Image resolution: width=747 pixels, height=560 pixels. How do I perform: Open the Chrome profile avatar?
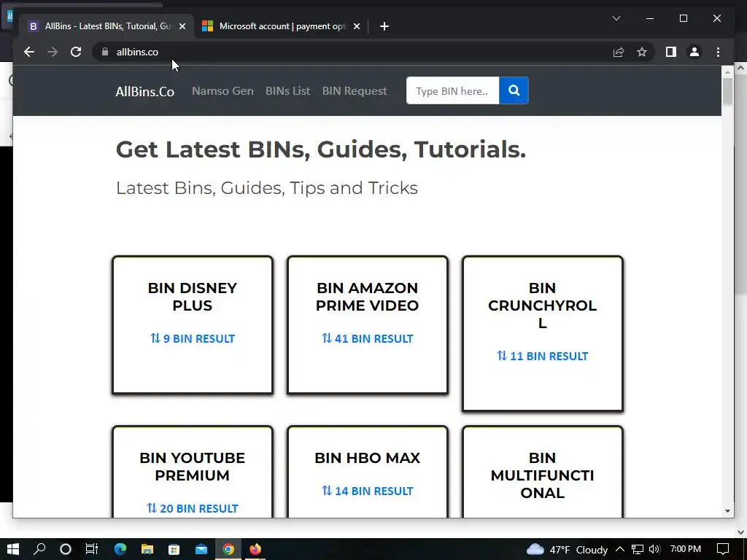pos(694,52)
